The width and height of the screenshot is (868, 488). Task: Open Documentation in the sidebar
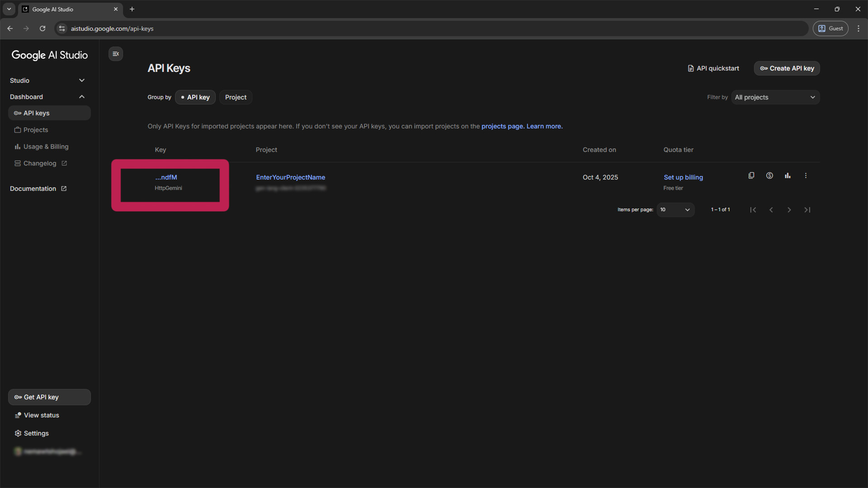(x=38, y=188)
